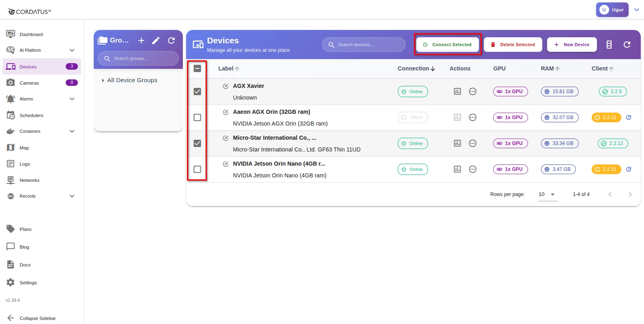Click Connect Selected button

pos(448,45)
